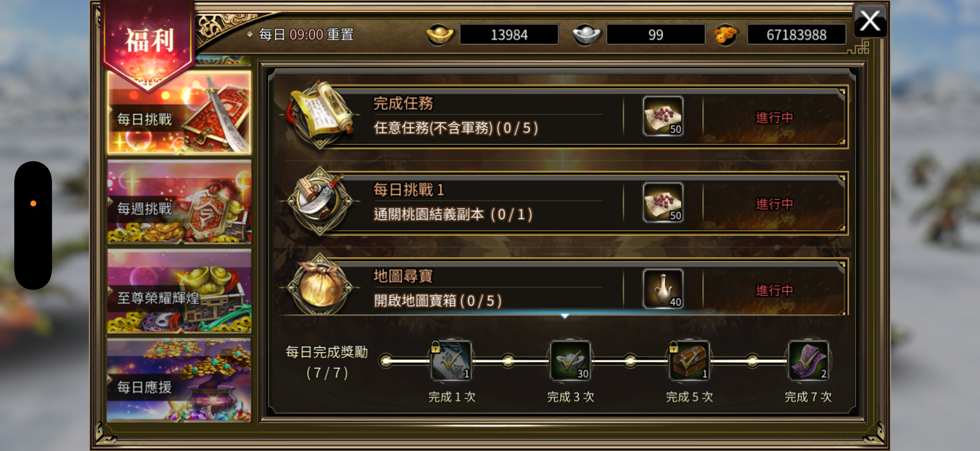Open the 每週挑戰 tab
The image size is (980, 451).
[179, 202]
